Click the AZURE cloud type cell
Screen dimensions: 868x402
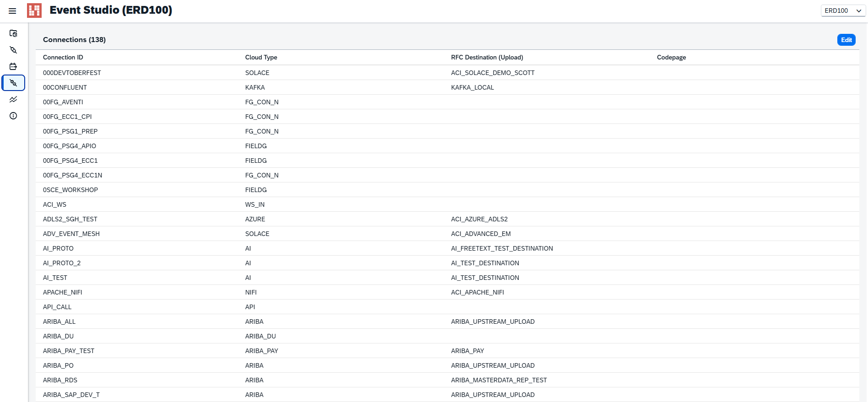point(255,219)
